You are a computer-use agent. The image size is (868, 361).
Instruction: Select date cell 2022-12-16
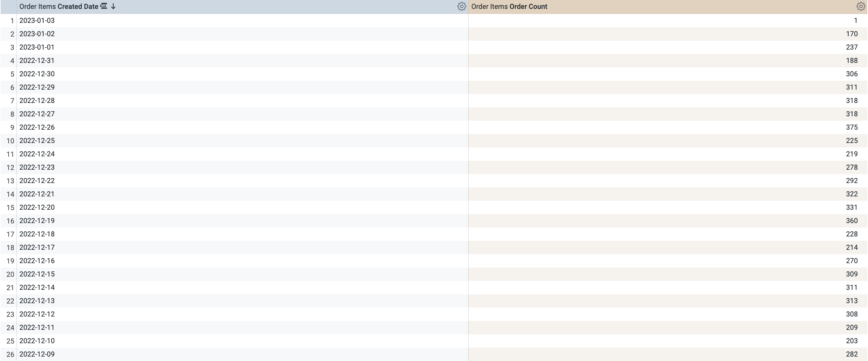(37, 261)
